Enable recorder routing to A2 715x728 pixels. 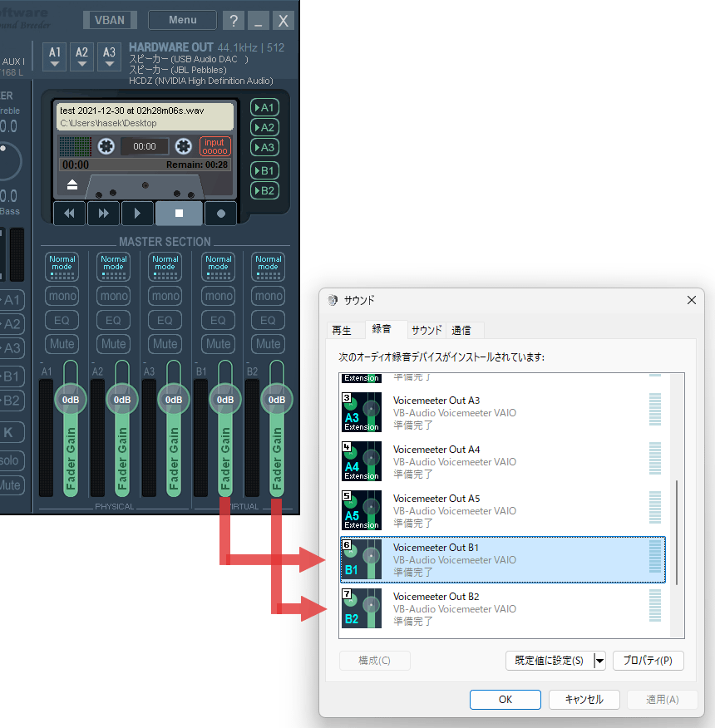tap(265, 128)
